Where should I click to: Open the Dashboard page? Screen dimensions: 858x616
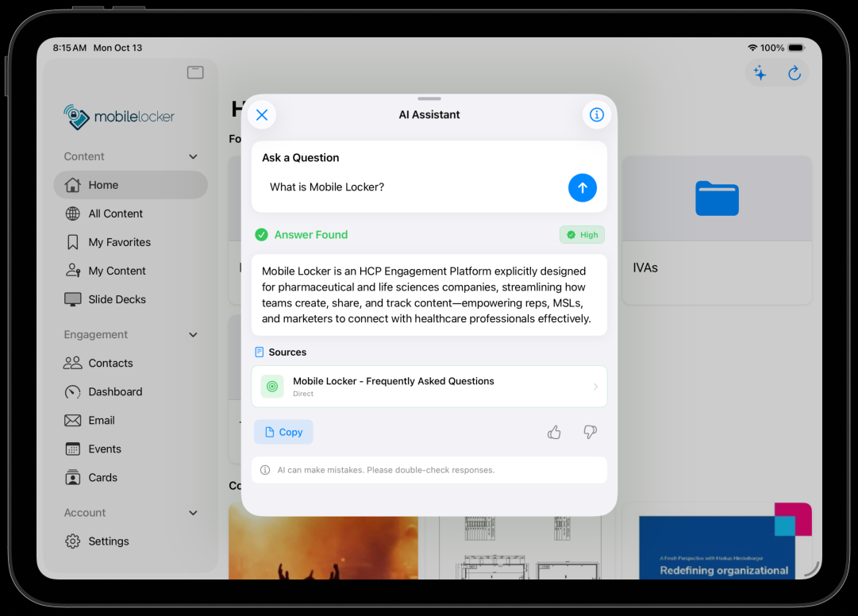(x=115, y=391)
